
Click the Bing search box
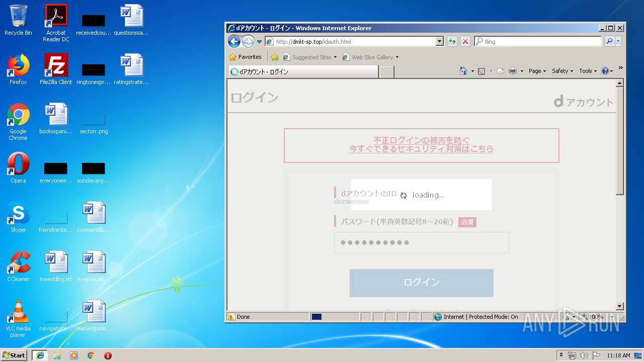[x=538, y=41]
